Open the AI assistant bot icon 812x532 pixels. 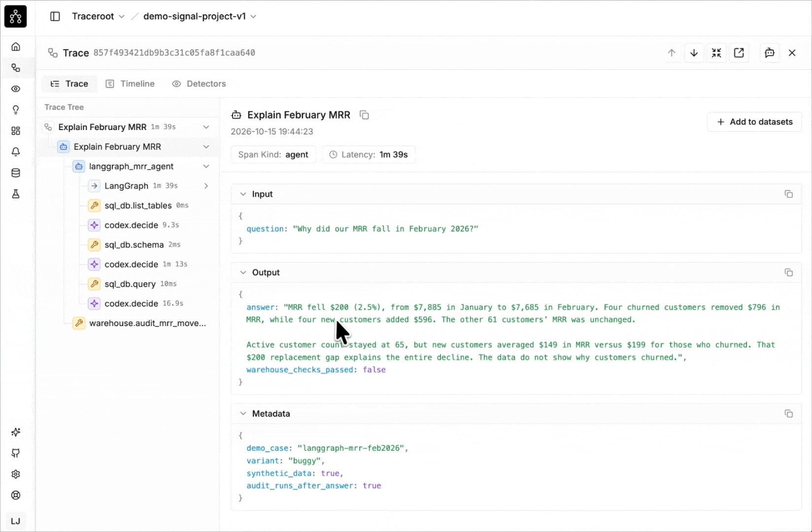770,53
